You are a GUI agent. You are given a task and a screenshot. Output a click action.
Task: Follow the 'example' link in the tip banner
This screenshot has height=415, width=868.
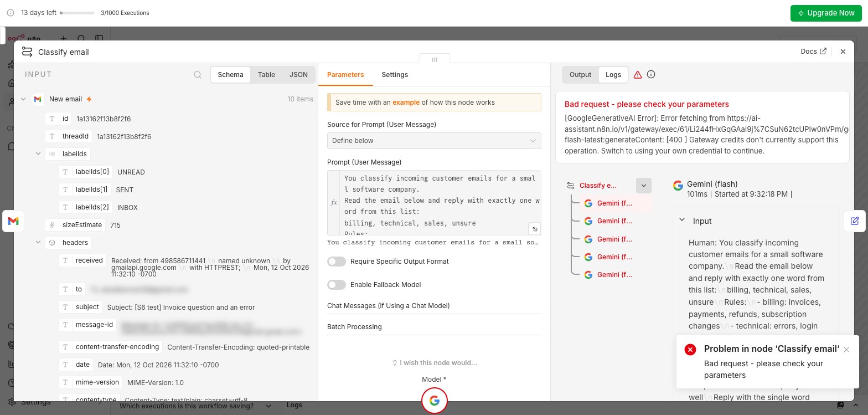tap(406, 103)
